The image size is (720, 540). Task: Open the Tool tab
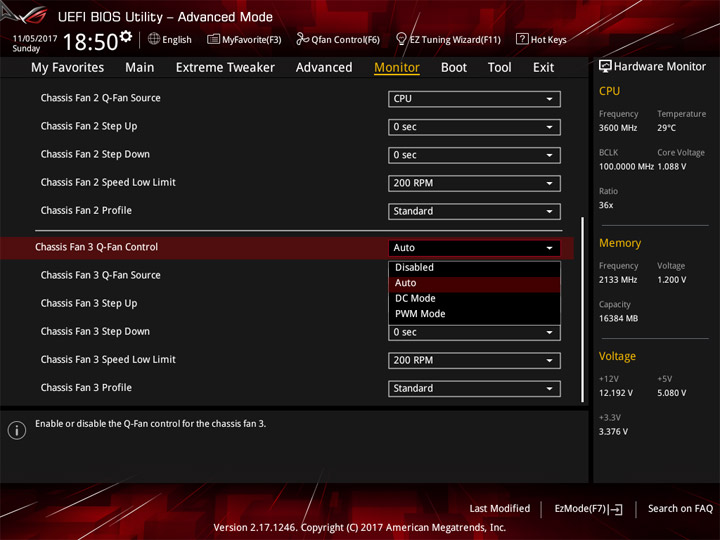499,68
